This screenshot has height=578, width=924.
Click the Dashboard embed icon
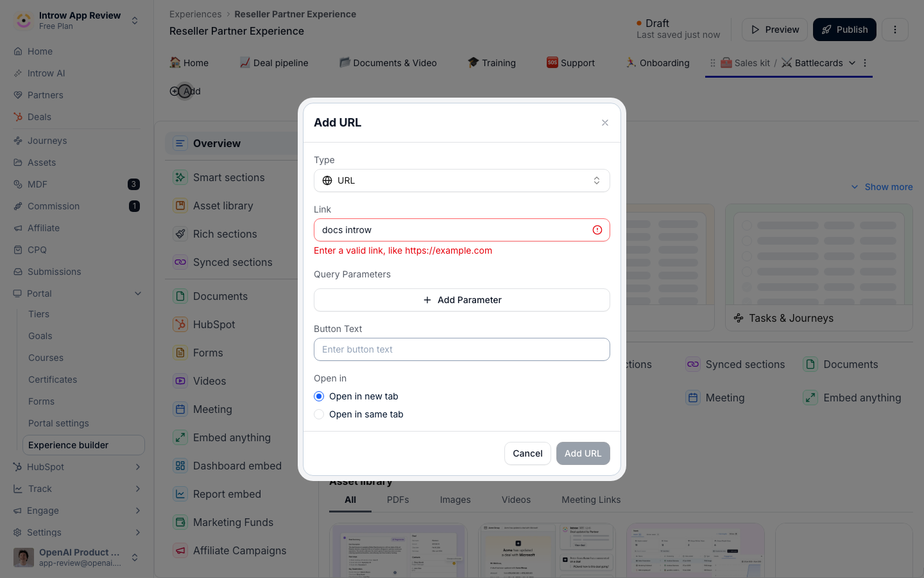click(180, 466)
